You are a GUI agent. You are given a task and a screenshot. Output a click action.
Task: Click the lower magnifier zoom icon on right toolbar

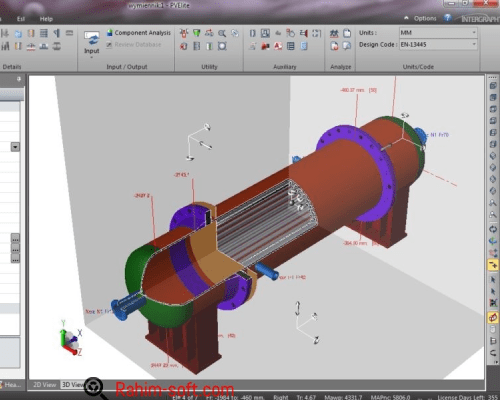pyautogui.click(x=493, y=215)
